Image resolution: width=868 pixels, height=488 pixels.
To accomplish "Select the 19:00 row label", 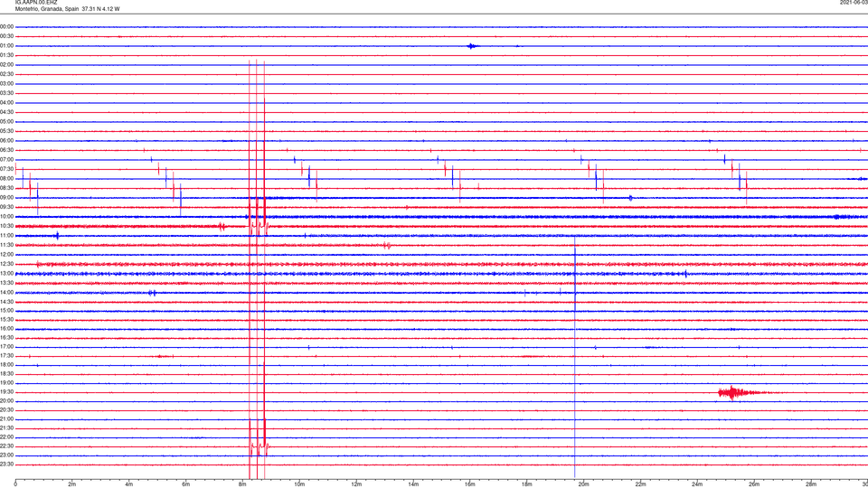I will coord(6,383).
